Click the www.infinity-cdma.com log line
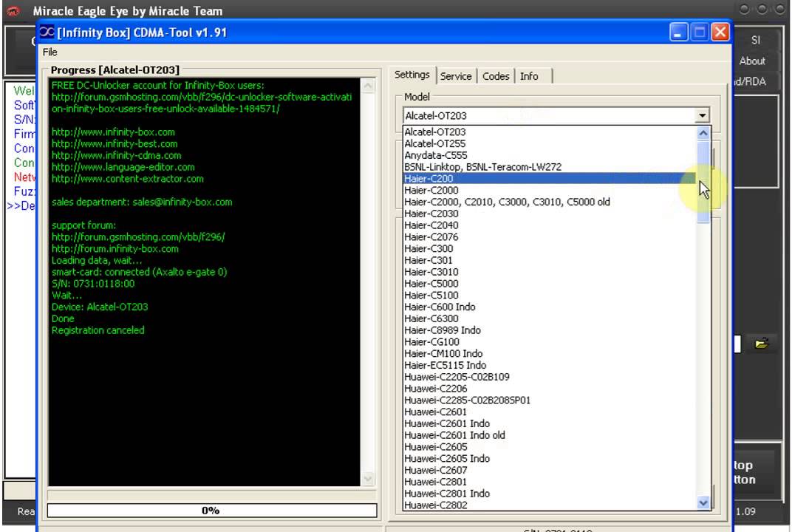The height and width of the screenshot is (532, 792). coord(116,155)
